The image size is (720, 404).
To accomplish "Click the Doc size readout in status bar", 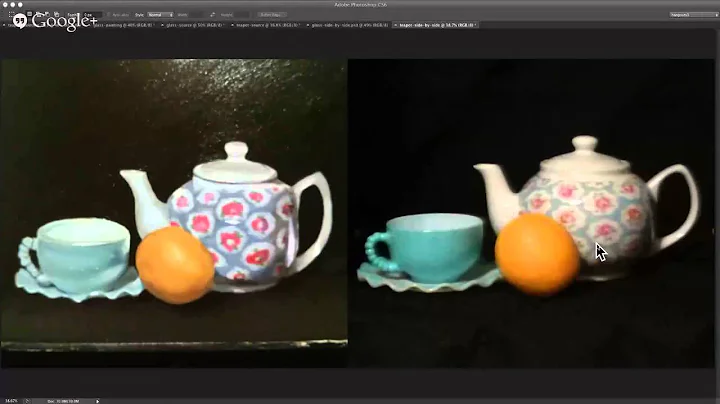I will [x=63, y=401].
